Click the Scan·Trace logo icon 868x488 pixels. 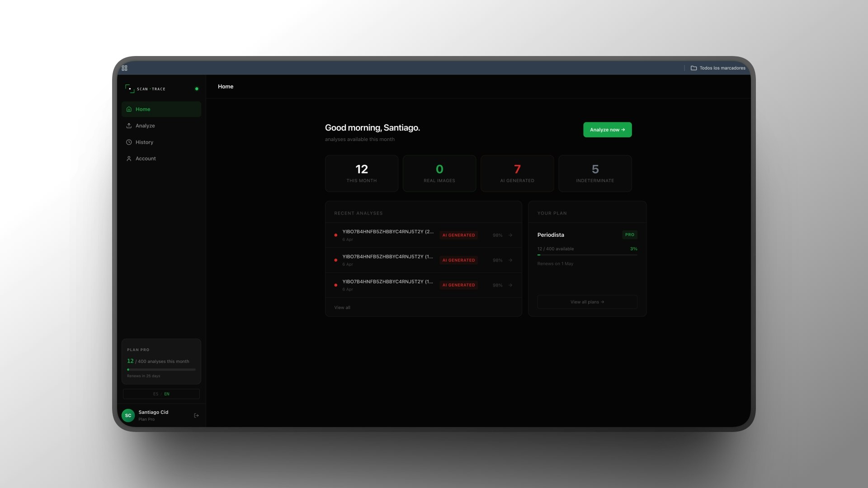tap(129, 89)
